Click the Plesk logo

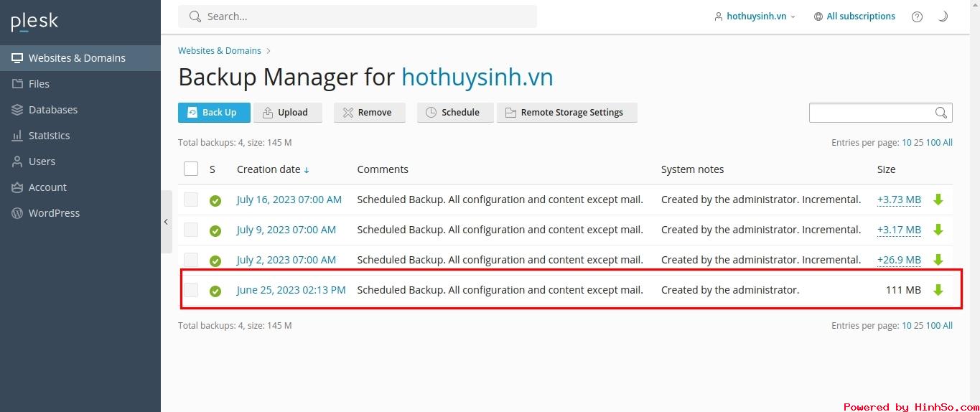pyautogui.click(x=34, y=22)
